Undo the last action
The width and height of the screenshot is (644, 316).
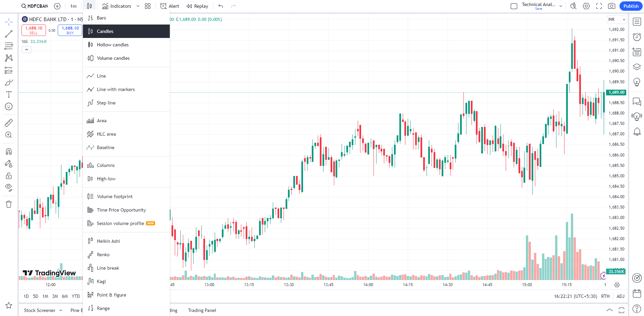[x=220, y=6]
